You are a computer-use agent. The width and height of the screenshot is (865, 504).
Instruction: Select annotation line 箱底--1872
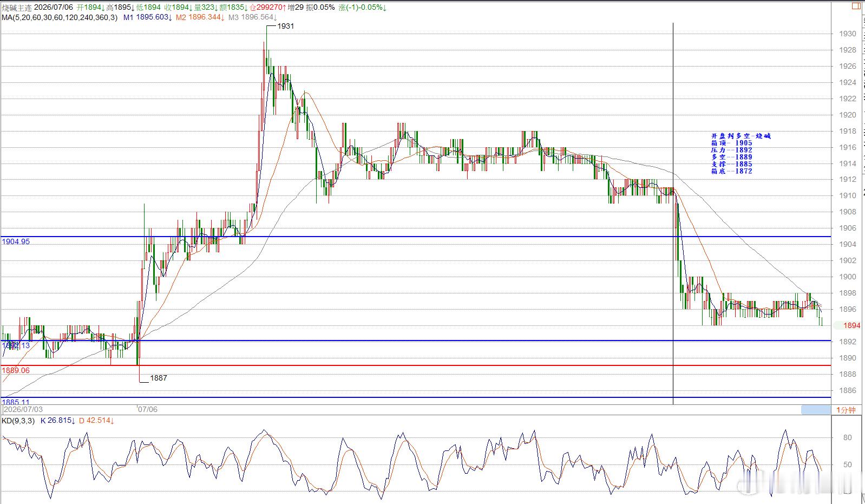pos(732,171)
